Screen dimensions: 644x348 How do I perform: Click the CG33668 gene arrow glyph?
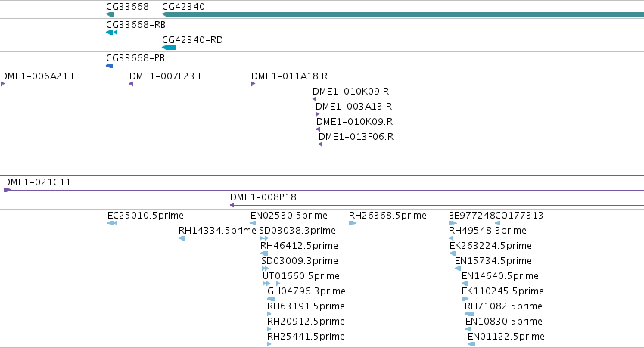(x=110, y=14)
